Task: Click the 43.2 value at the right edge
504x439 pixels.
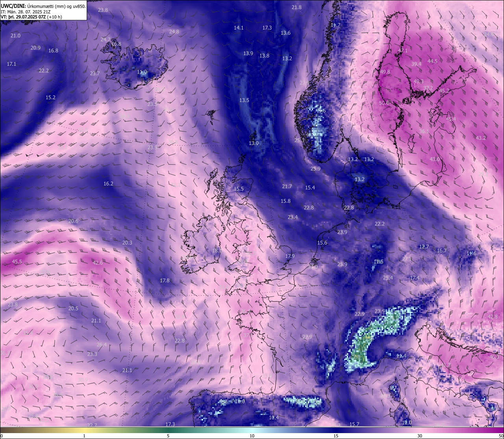Action: (481, 138)
